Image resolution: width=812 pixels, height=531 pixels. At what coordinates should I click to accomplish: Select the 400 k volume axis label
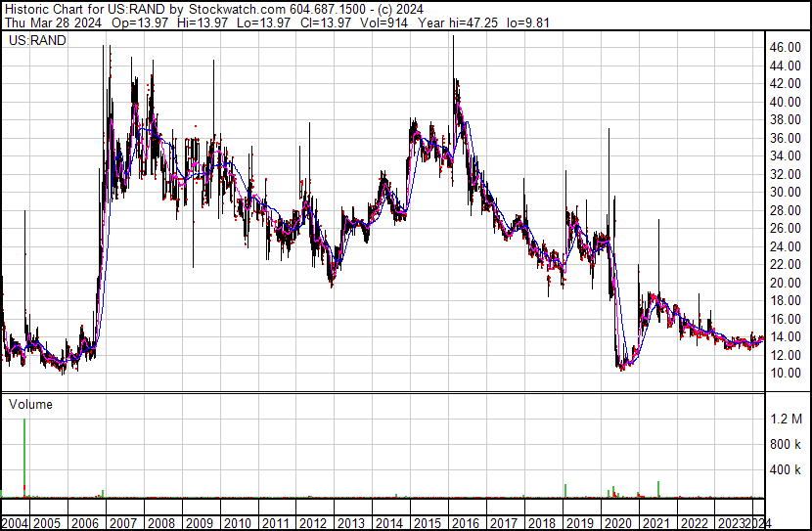click(787, 469)
